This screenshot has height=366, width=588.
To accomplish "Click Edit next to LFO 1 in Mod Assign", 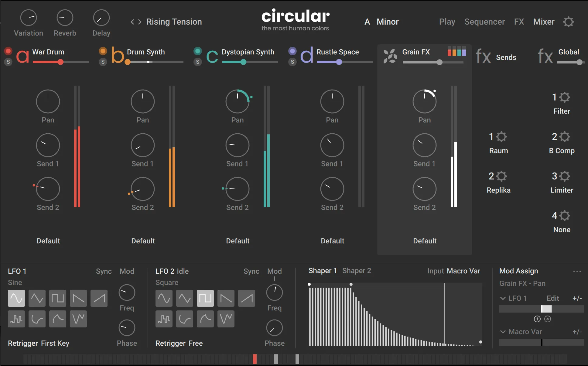I will click(x=553, y=298).
